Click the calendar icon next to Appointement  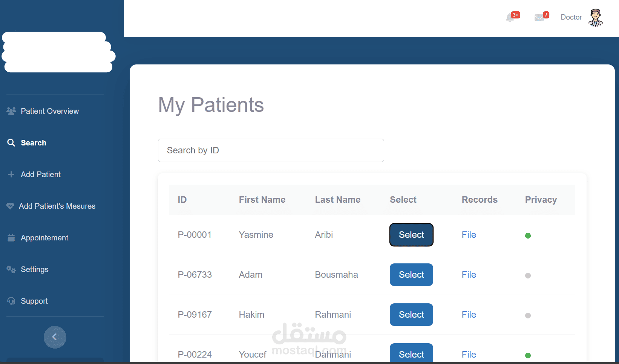[11, 237]
